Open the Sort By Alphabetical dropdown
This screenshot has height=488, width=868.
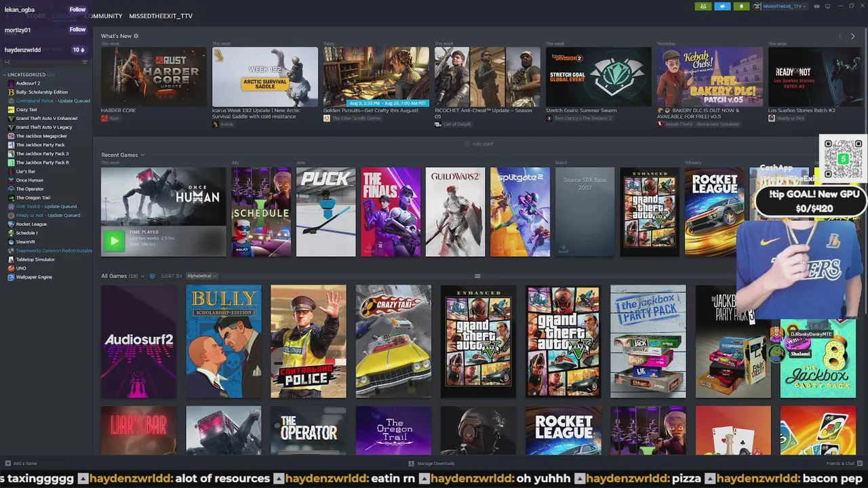coord(201,276)
